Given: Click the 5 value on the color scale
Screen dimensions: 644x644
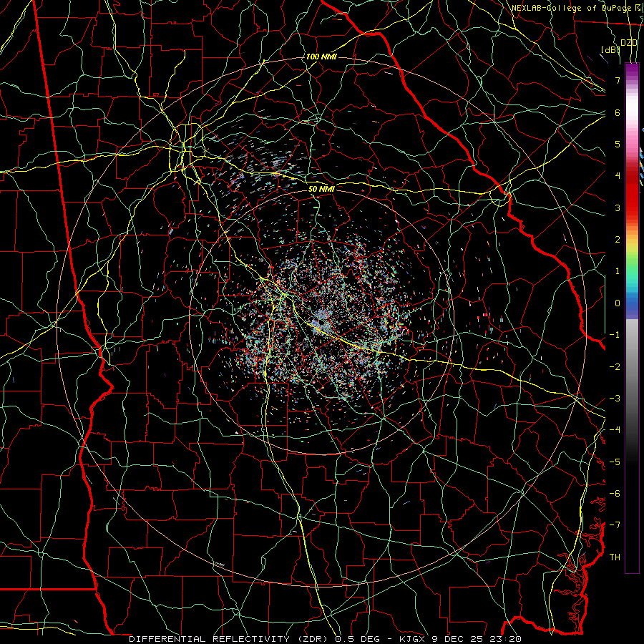Looking at the screenshot, I should click(x=618, y=144).
